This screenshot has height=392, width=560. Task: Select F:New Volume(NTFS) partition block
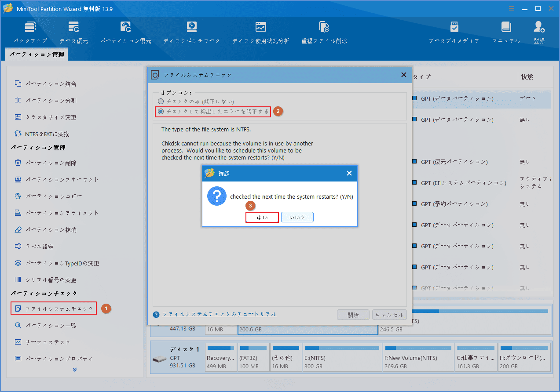point(418,357)
